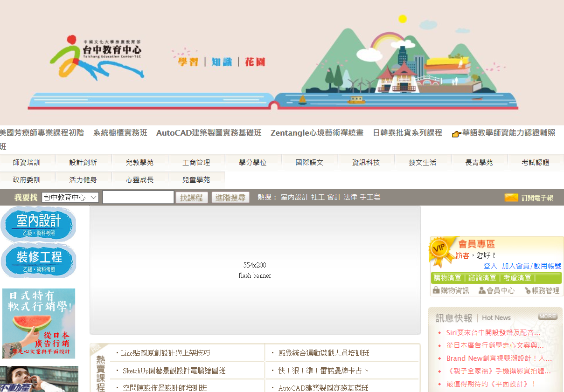Click the 進階搜尋 button
The width and height of the screenshot is (564, 392).
tap(230, 198)
